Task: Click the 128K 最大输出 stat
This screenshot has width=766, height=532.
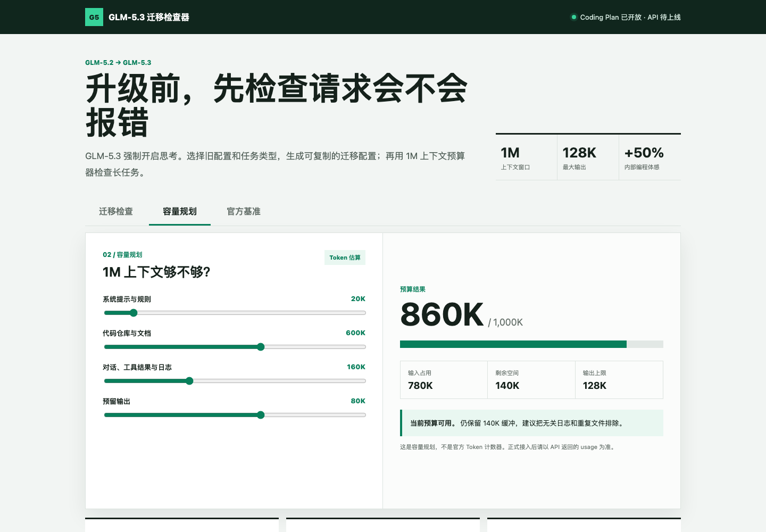Action: [x=588, y=157]
